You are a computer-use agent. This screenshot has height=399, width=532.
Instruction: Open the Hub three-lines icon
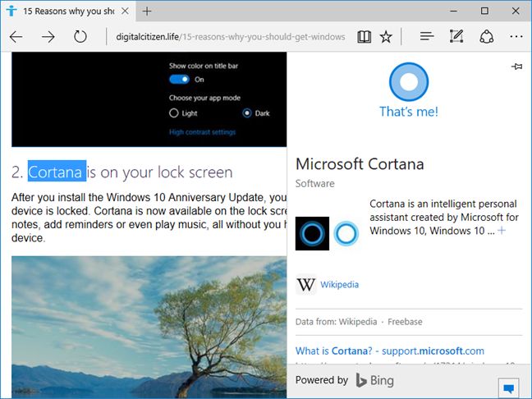click(x=426, y=36)
